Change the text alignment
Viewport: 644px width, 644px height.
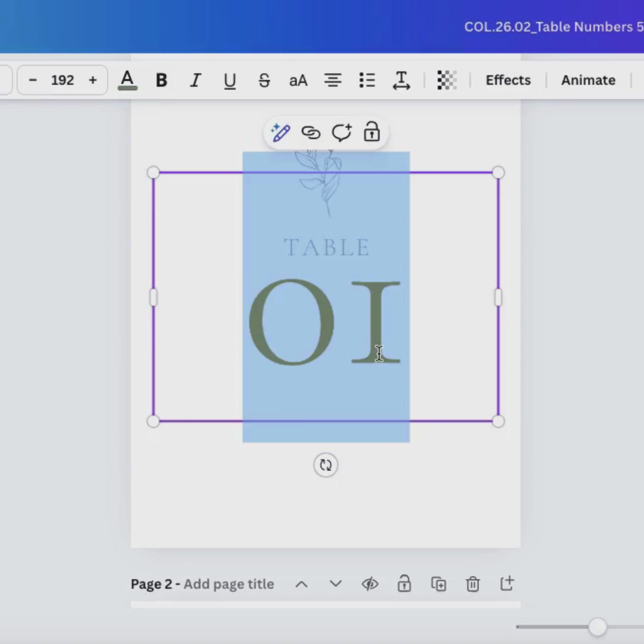[333, 80]
